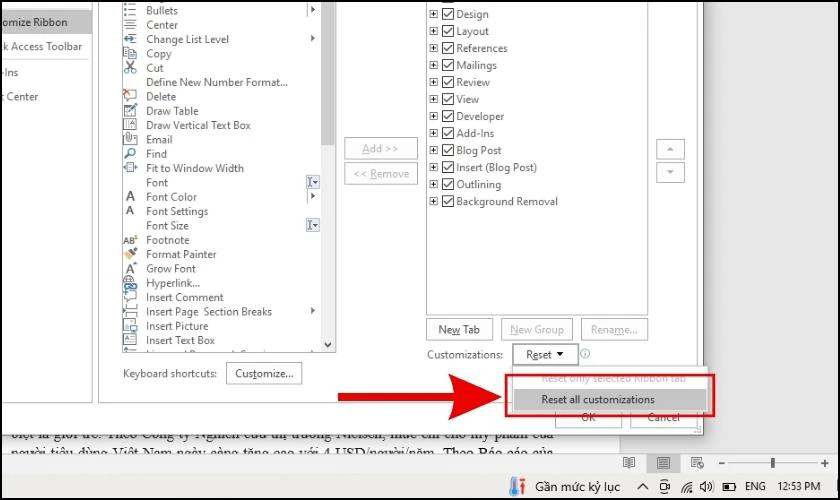Click the New Tab button
The image size is (840, 500).
point(459,330)
